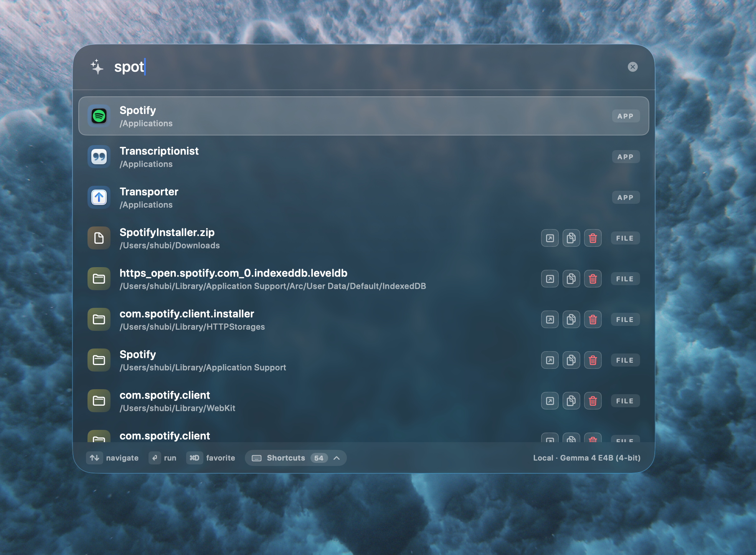Click the FILE badge on com.spotify.client.installer row

point(625,319)
